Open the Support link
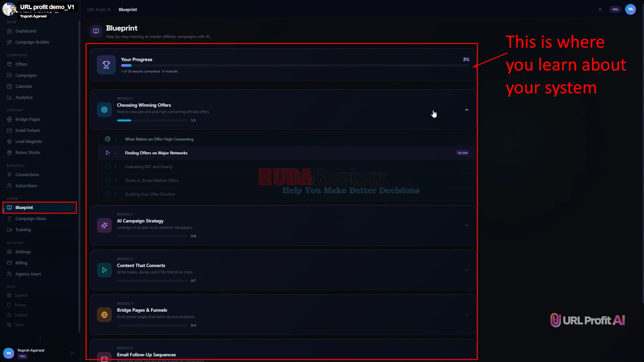 point(21,295)
